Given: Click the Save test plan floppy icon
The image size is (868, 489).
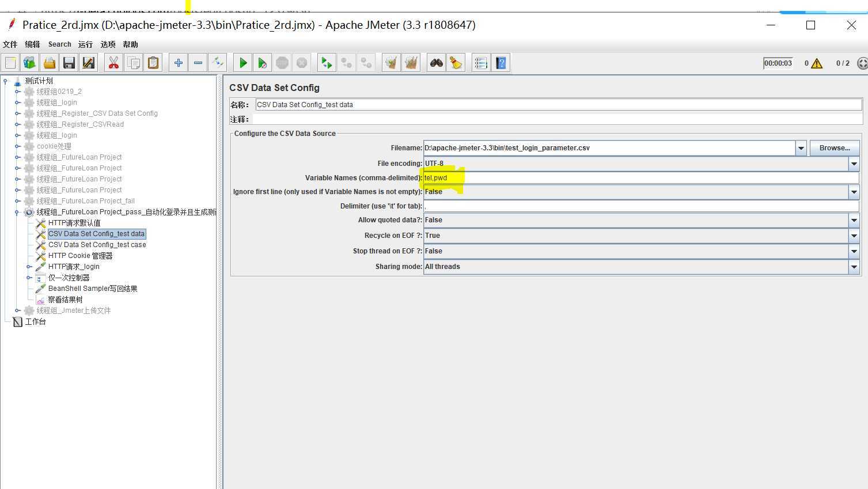Looking at the screenshot, I should tap(69, 63).
